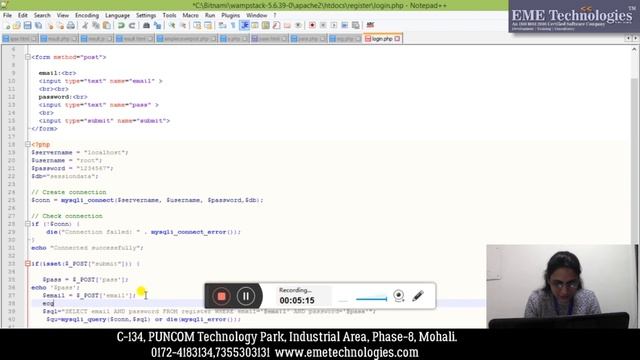The width and height of the screenshot is (640, 360).
Task: Toggle Show All Characters pilcrow icon
Action: tap(233, 26)
